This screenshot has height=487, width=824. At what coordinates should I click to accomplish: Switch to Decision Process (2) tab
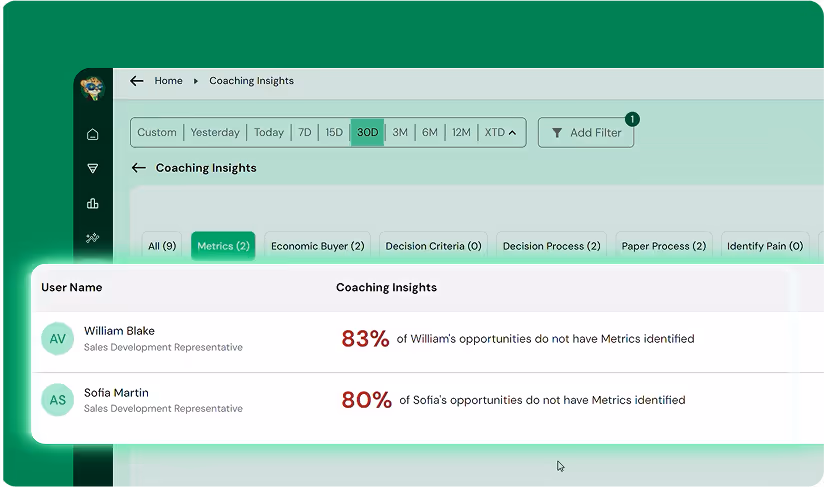[x=551, y=246]
